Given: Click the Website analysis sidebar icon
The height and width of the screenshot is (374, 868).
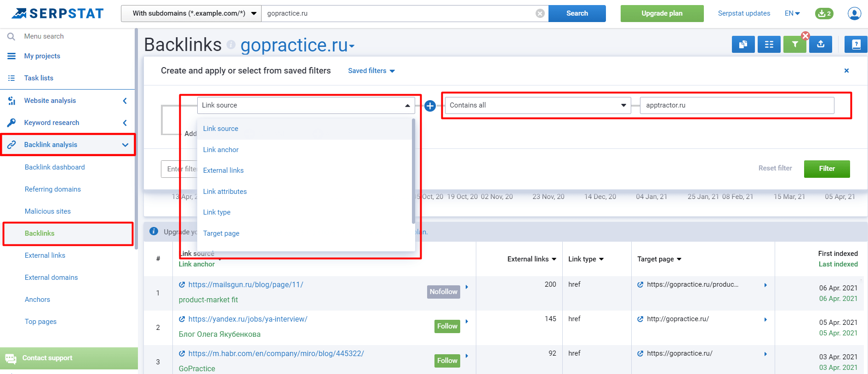Looking at the screenshot, I should click(11, 101).
